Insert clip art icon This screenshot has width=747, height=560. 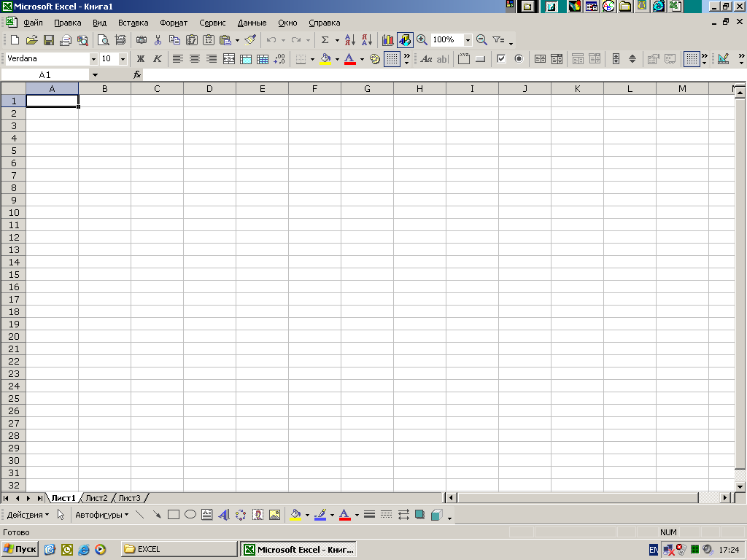[x=258, y=515]
